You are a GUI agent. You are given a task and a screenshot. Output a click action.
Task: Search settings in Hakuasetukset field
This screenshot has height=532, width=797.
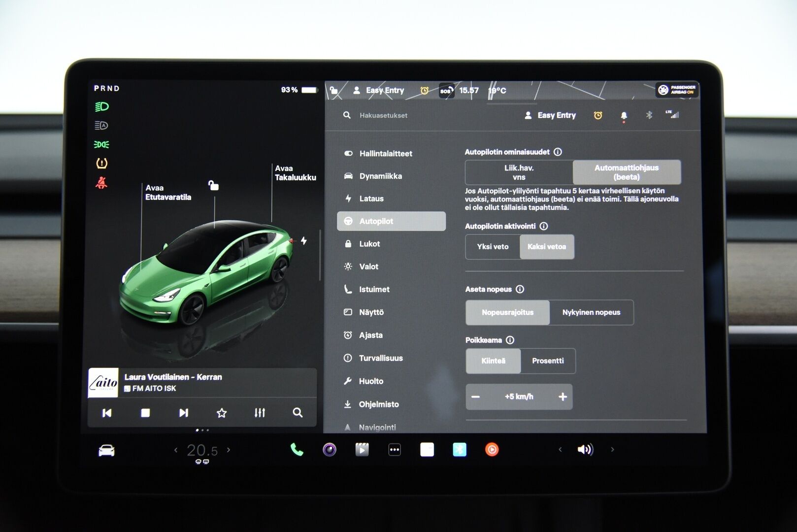pos(384,115)
